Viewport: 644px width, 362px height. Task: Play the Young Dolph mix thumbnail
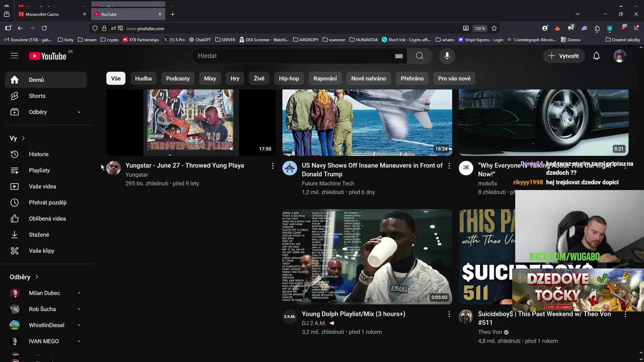pos(367,257)
